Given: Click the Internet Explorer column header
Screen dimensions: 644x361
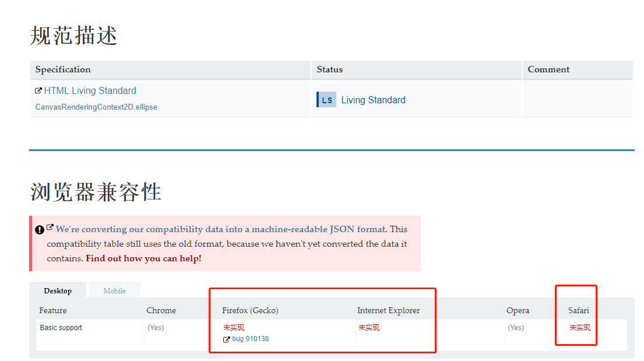Looking at the screenshot, I should 389,310.
